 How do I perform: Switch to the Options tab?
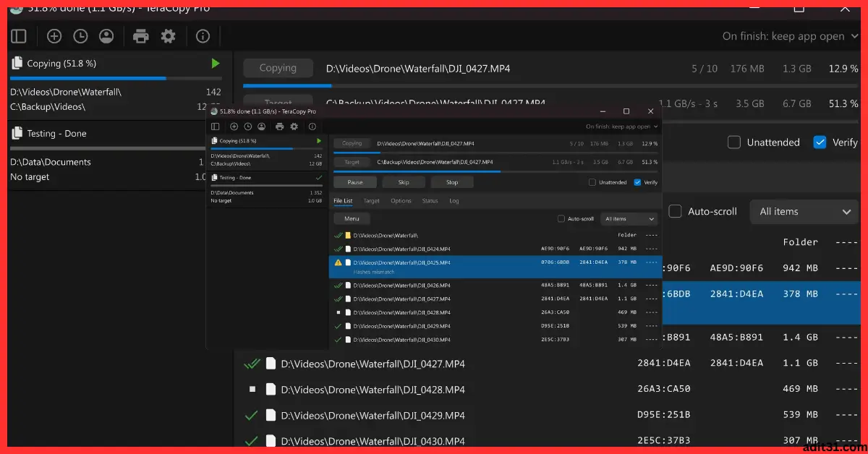coord(401,201)
